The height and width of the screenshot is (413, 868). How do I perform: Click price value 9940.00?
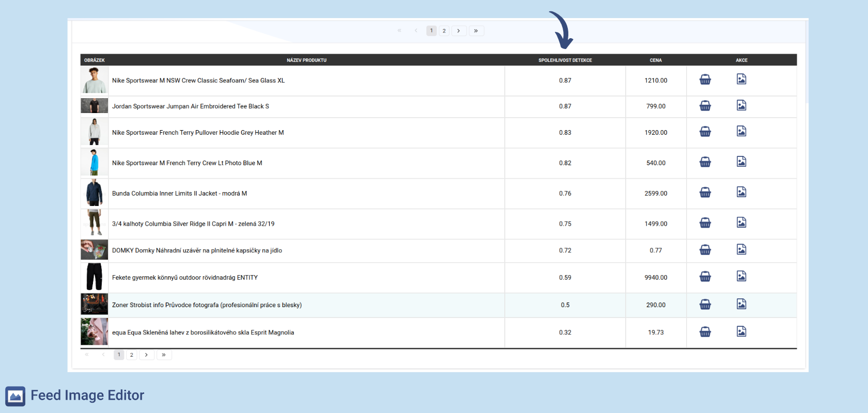[x=656, y=278]
